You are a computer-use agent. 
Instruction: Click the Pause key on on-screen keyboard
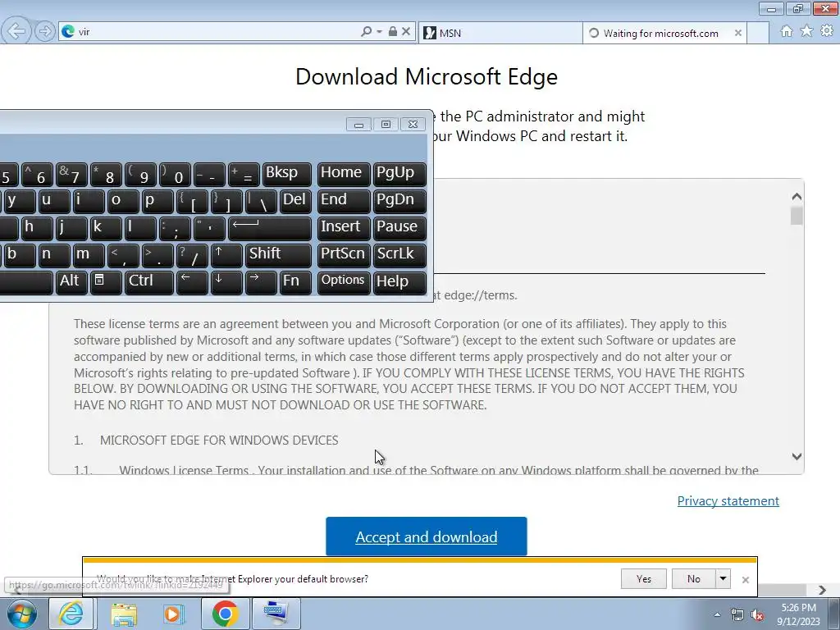[x=399, y=228]
